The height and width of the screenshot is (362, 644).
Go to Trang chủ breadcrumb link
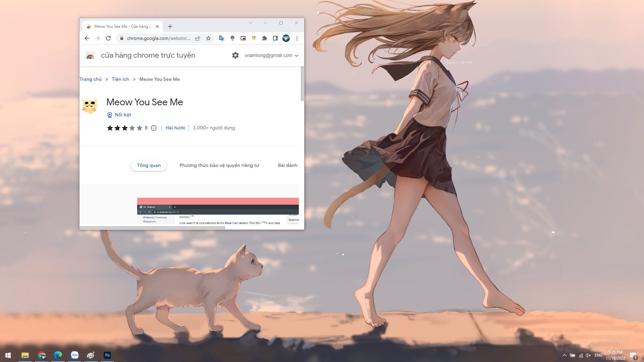91,79
